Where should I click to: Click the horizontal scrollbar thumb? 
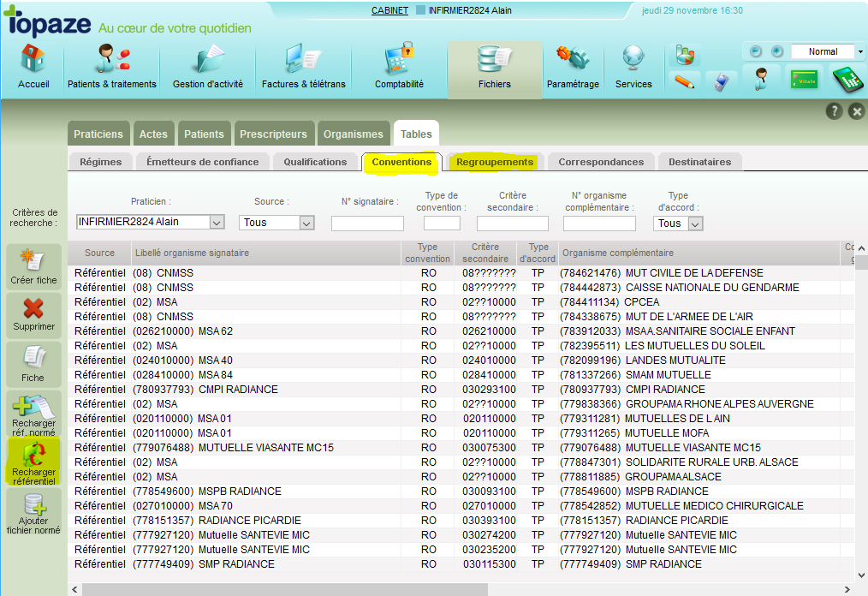[285, 589]
